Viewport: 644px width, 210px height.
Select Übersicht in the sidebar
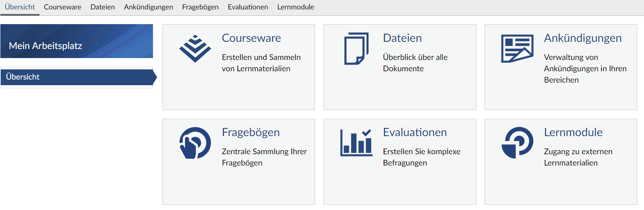click(x=78, y=77)
